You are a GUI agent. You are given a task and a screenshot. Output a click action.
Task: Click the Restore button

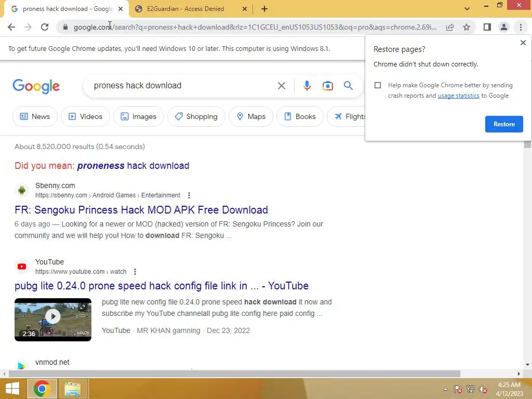(x=504, y=124)
